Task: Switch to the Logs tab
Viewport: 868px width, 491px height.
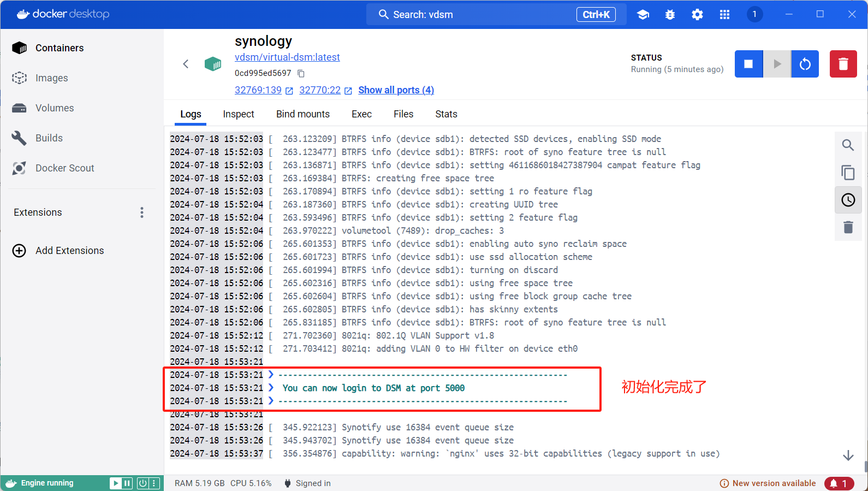Action: (191, 114)
